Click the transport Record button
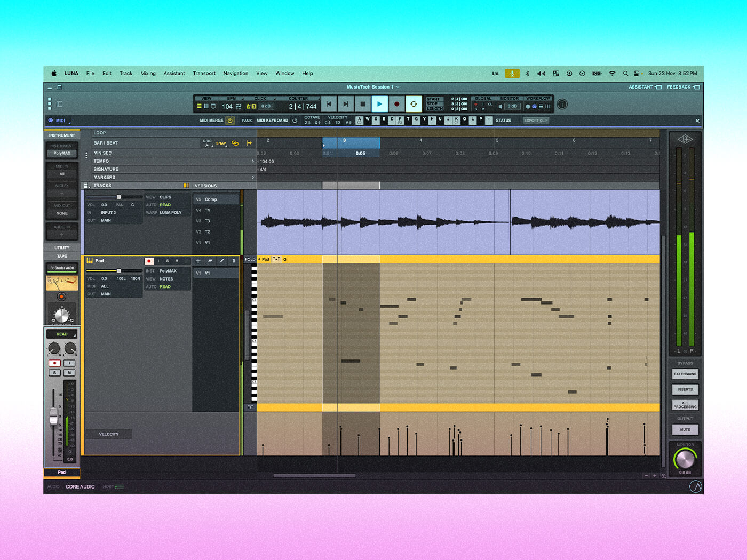Viewport: 747px width, 560px height. pos(396,105)
